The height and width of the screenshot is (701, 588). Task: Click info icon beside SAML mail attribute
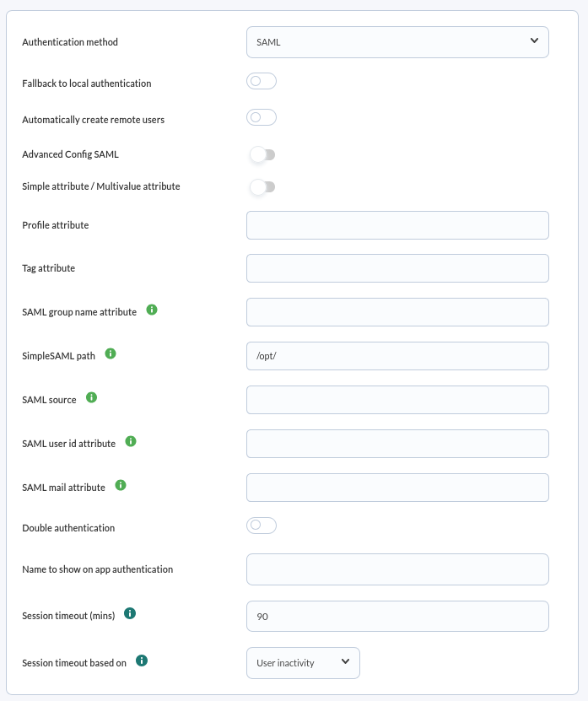click(x=121, y=484)
